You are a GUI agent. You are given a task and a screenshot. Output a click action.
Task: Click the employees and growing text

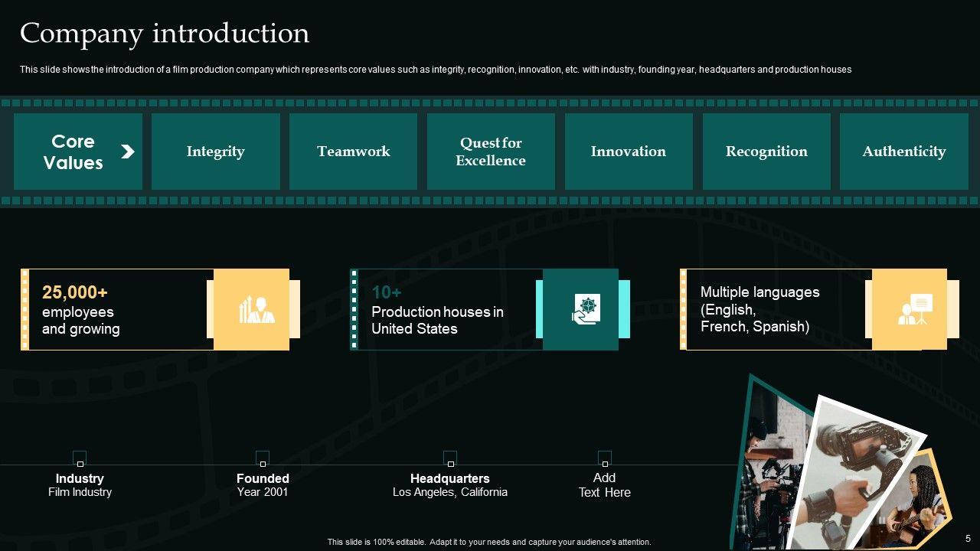point(81,321)
